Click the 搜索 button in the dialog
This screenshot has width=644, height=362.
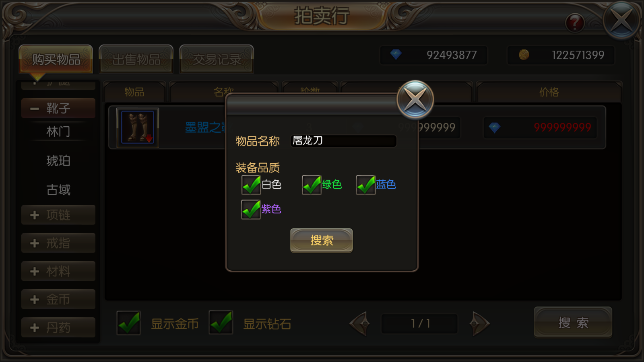pos(322,241)
